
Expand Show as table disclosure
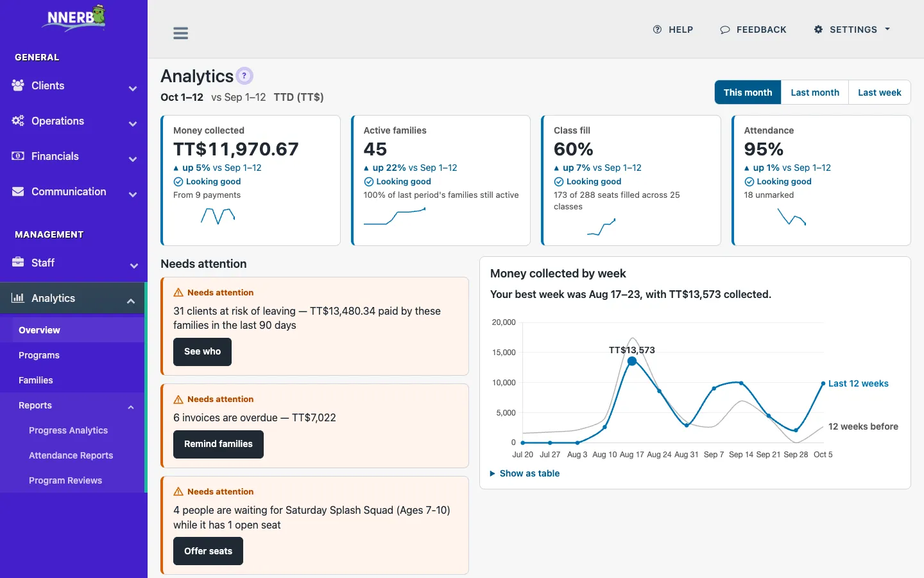click(x=525, y=473)
